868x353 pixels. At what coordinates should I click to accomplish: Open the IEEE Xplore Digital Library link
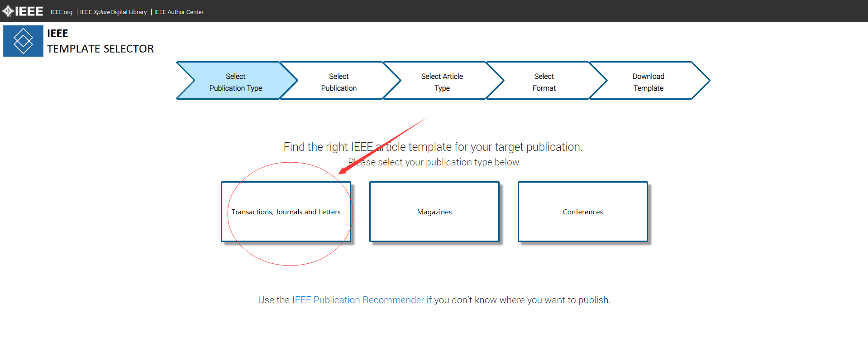tap(113, 12)
